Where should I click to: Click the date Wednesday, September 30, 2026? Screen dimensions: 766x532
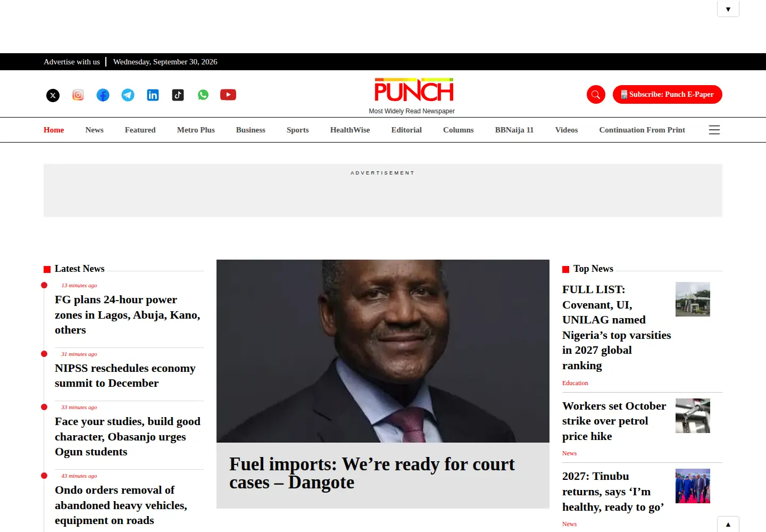(x=165, y=62)
